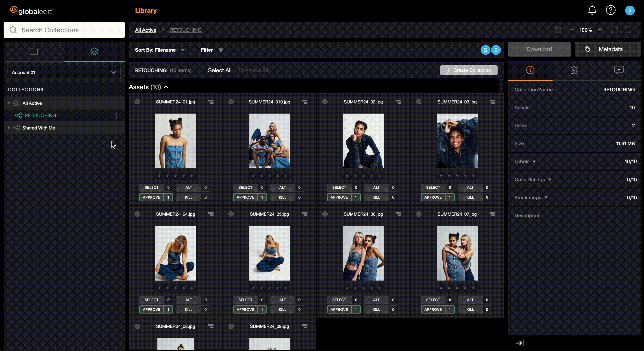Open stack icon on SUMMER24_08.jpg
The width and height of the screenshot is (644, 351).
[211, 326]
